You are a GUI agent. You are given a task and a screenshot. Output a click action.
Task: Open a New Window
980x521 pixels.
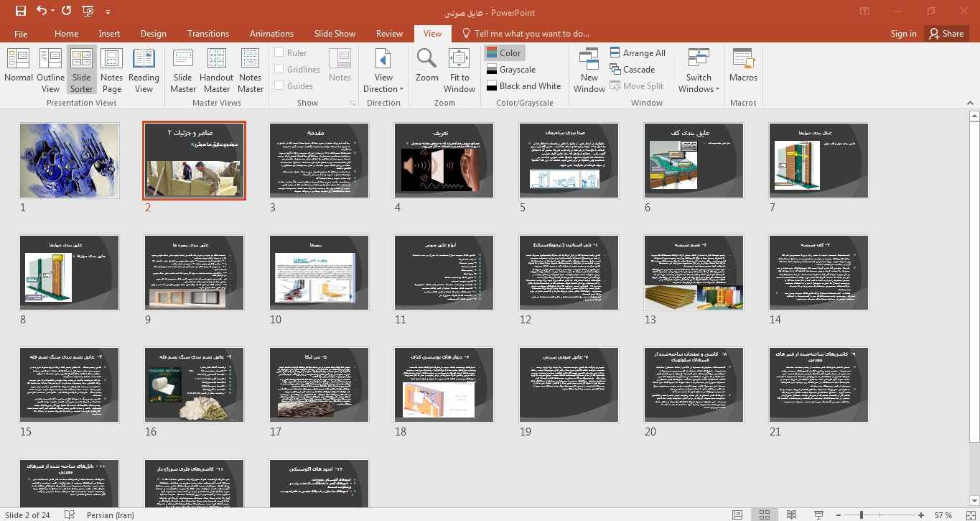tap(589, 70)
